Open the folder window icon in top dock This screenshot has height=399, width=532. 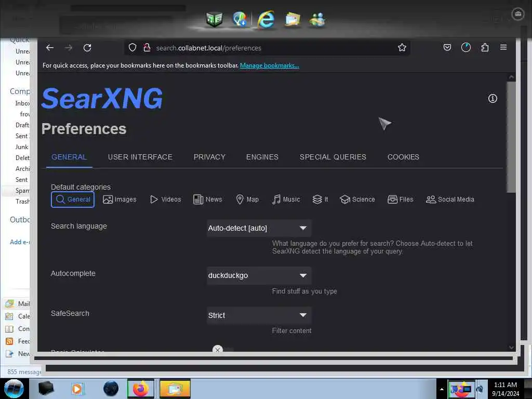pyautogui.click(x=292, y=19)
